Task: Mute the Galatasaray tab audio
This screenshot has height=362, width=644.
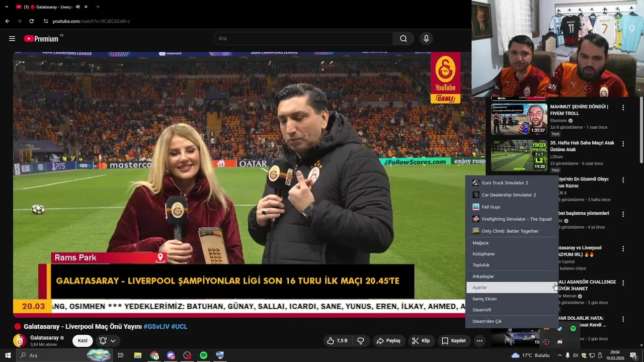Action: point(77,7)
